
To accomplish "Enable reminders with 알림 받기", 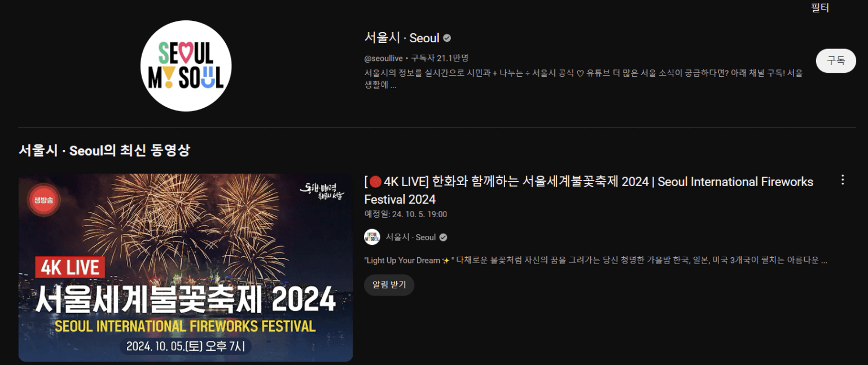I will click(x=389, y=285).
